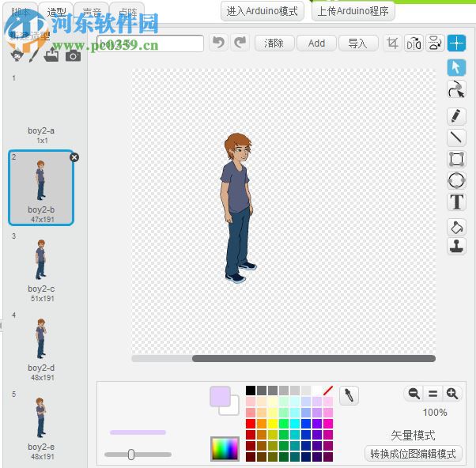Choose the no-color red slash swatch
The image size is (476, 468).
click(x=328, y=391)
